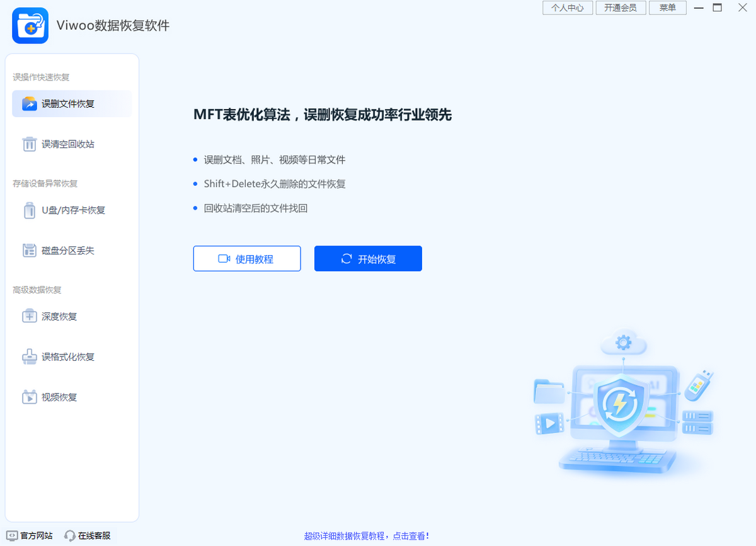Click the 误操作快速恢复 section heading
Image resolution: width=756 pixels, height=546 pixels.
(41, 77)
